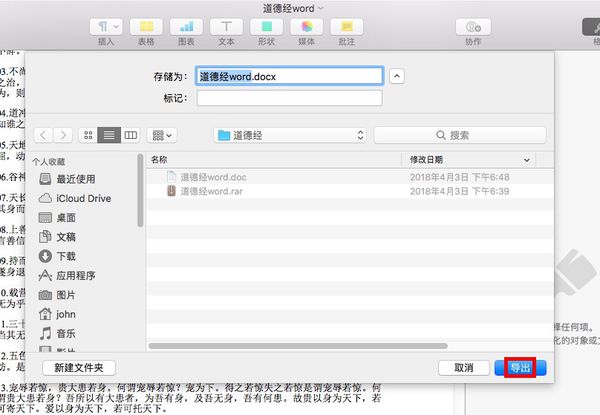
Task: Click the Comment (批注) toolbar icon
Action: (347, 27)
